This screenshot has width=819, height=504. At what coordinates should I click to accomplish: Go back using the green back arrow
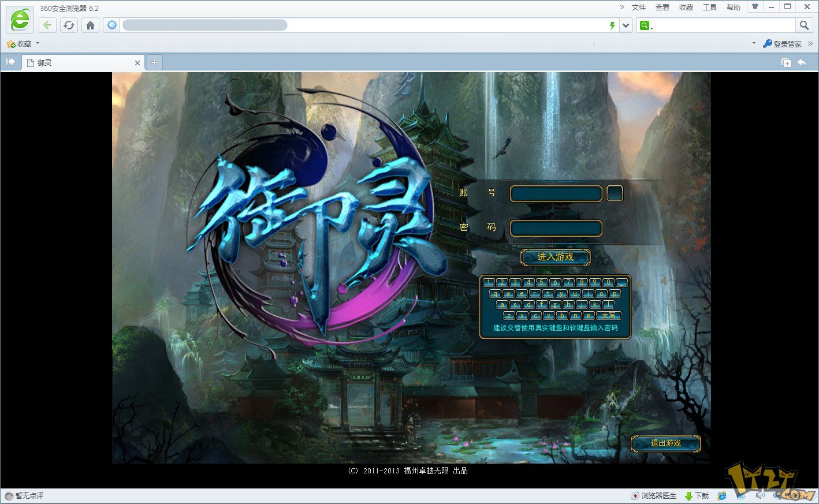coord(47,25)
